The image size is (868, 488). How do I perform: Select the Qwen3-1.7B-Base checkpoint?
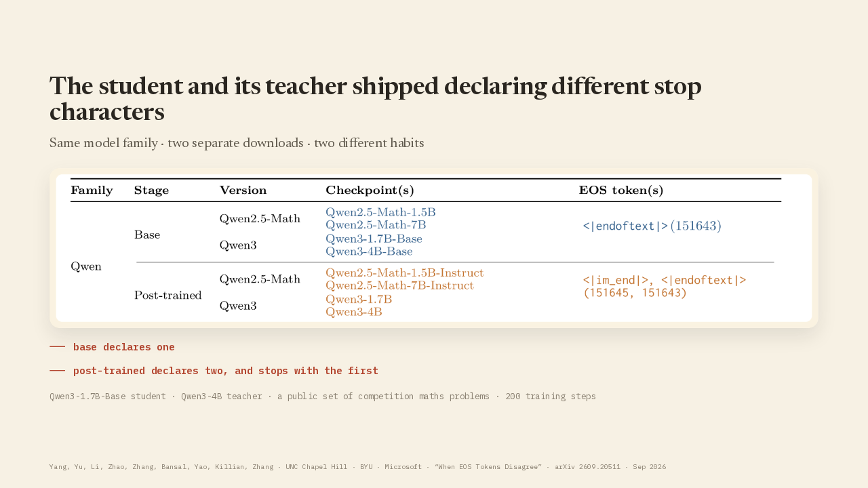point(374,239)
